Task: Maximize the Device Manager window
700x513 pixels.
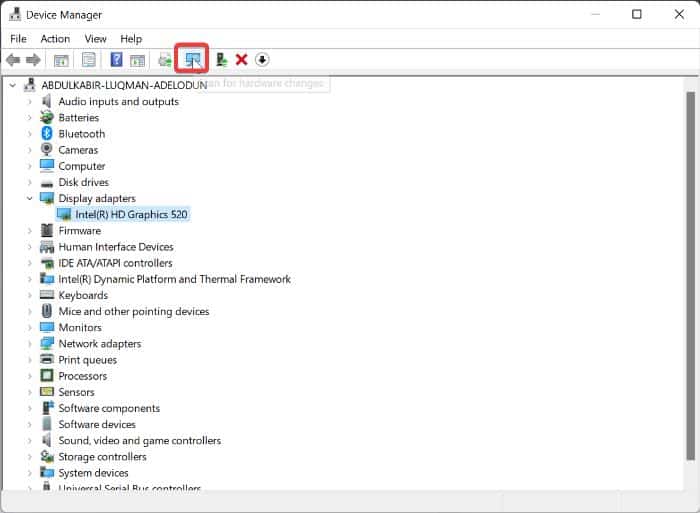Action: coord(637,14)
